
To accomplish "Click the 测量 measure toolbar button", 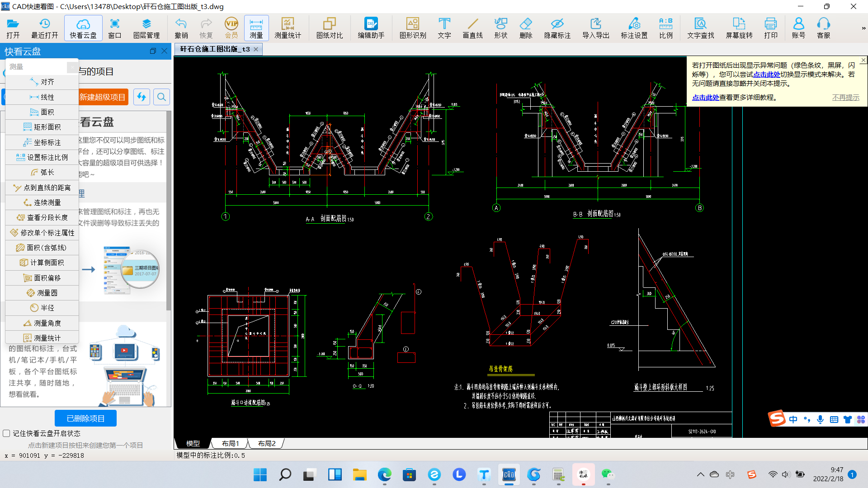I will [x=256, y=28].
